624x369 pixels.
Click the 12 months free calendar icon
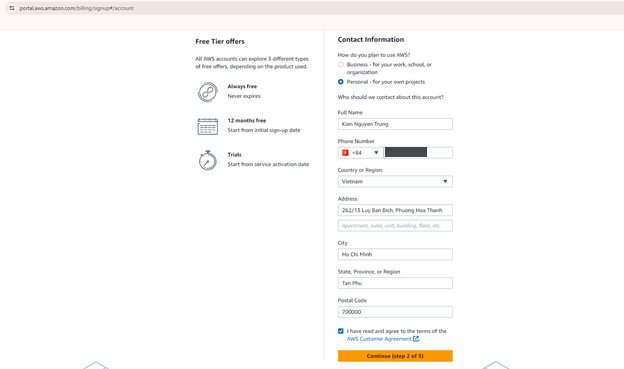point(207,126)
